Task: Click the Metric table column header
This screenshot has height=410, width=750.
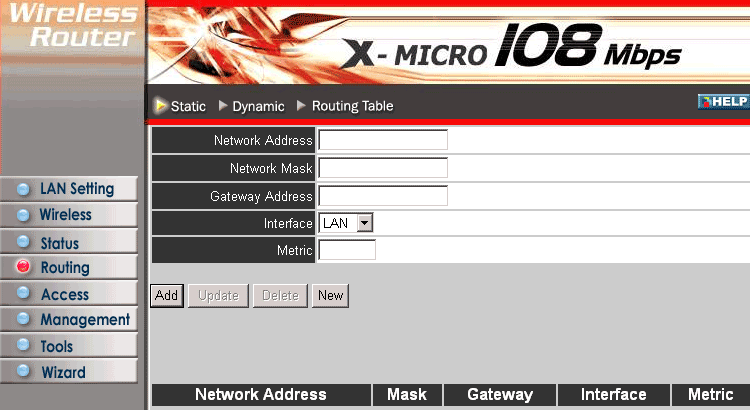Action: pos(711,395)
